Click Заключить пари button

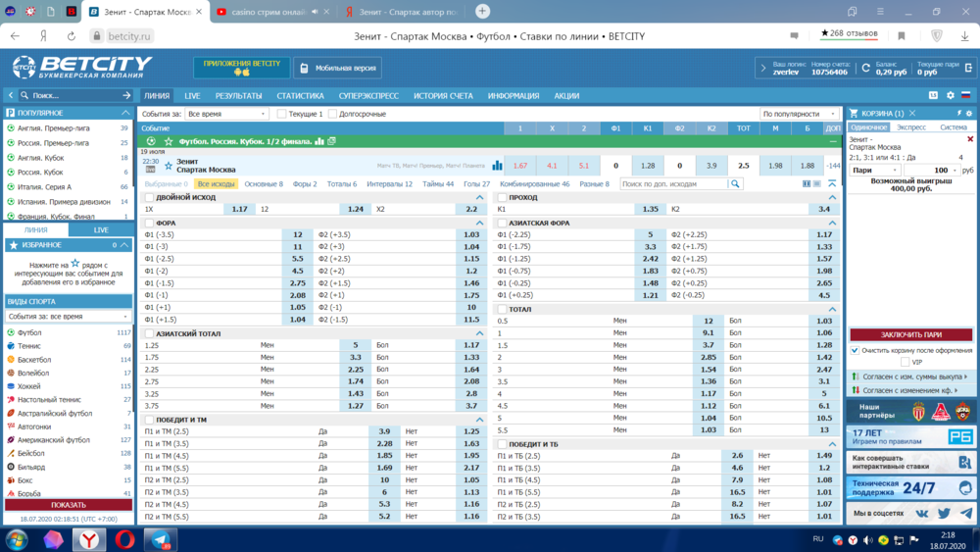point(911,334)
